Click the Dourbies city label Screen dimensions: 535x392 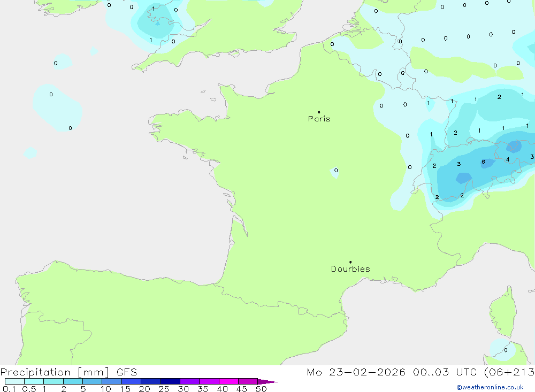[x=350, y=269]
